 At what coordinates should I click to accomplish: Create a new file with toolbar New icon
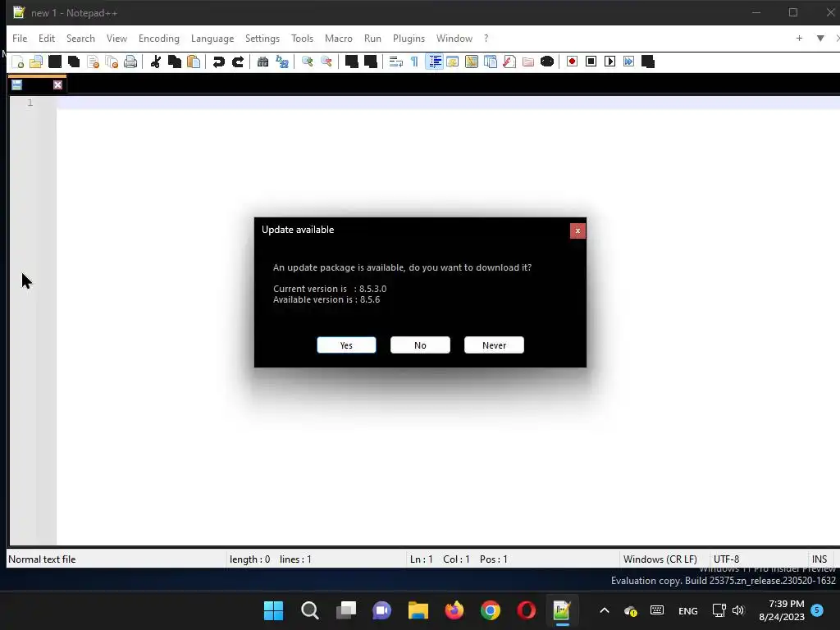coord(17,62)
